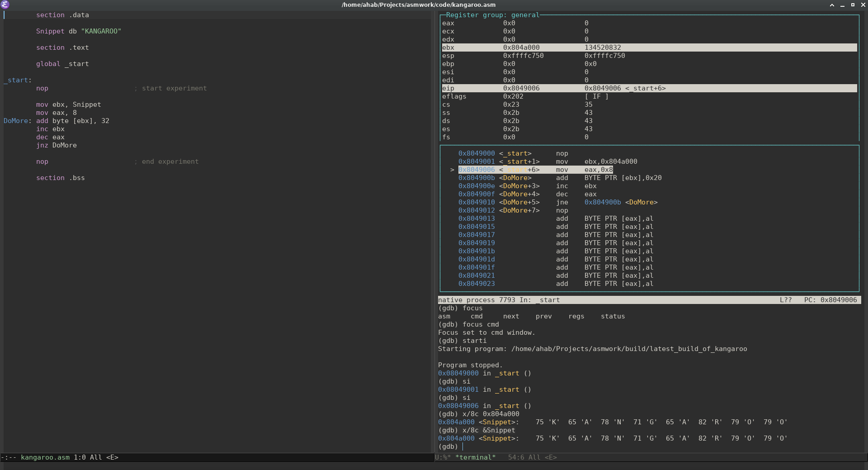
Task: Select the eax register row
Action: [x=649, y=23]
